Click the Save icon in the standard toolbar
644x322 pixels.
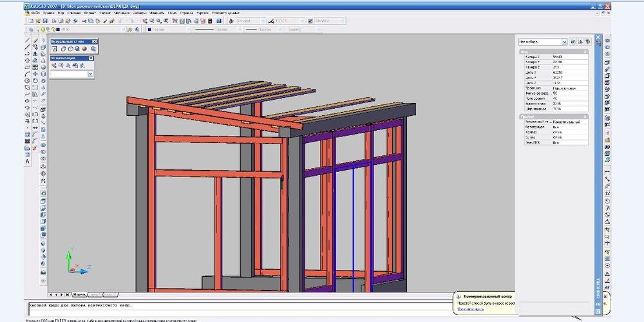pyautogui.click(x=46, y=21)
